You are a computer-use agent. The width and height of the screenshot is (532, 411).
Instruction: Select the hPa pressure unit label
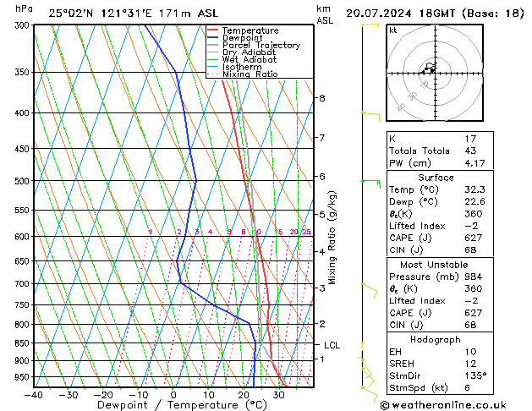click(x=24, y=8)
